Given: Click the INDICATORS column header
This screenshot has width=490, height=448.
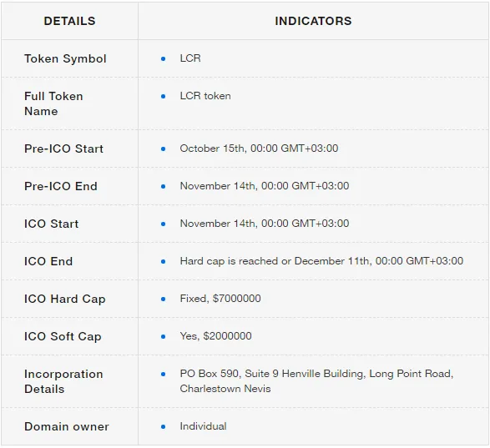Looking at the screenshot, I should 313,21.
